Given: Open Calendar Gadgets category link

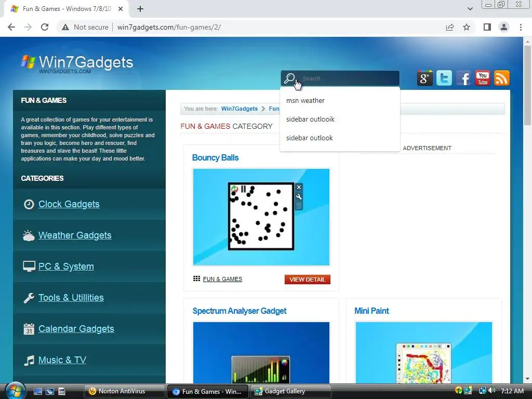Looking at the screenshot, I should click(76, 329).
